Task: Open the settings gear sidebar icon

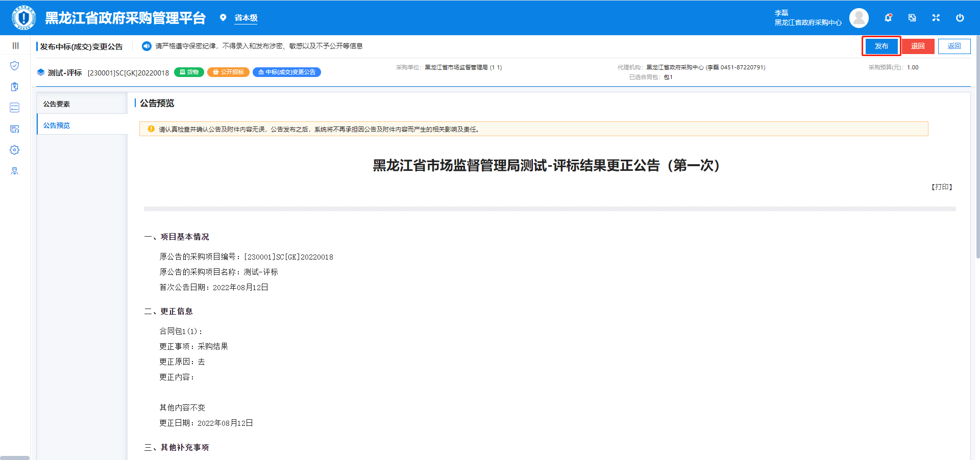Action: 15,150
